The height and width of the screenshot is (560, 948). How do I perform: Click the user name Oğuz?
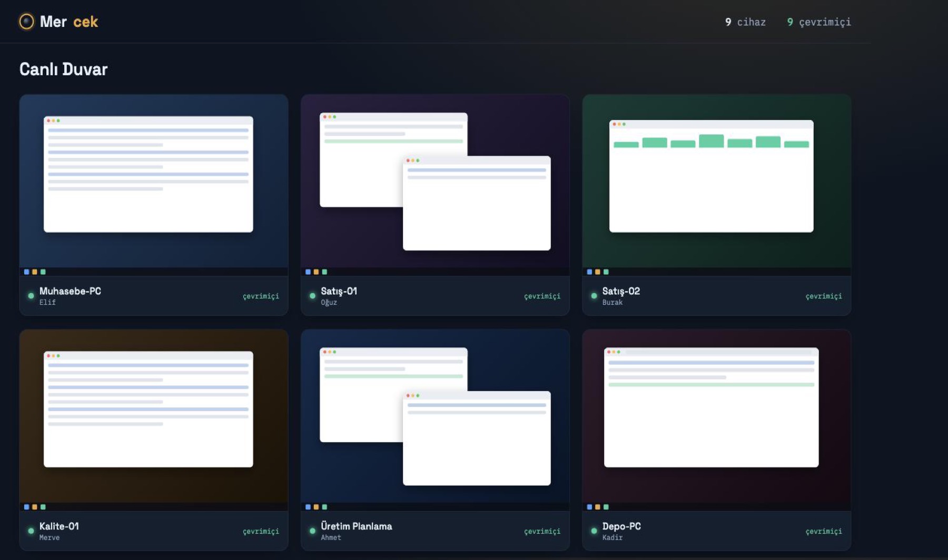pos(329,303)
